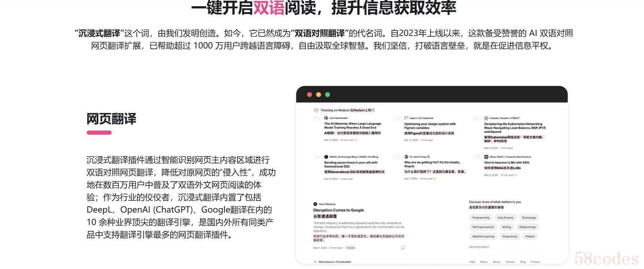Open the About footer link
This screenshot has height=269, width=644.
point(497,262)
